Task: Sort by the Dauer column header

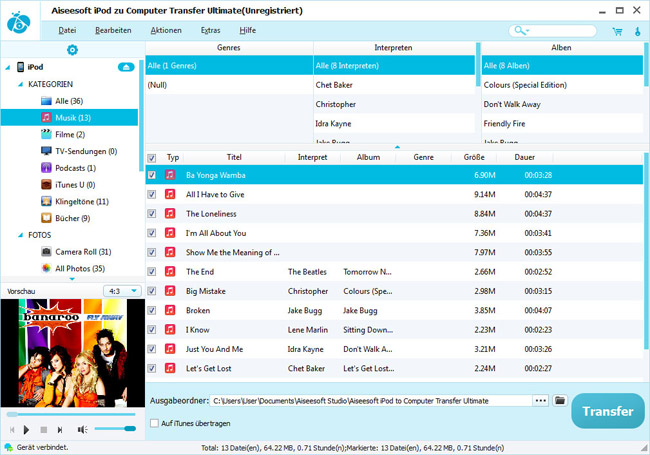Action: 524,157
